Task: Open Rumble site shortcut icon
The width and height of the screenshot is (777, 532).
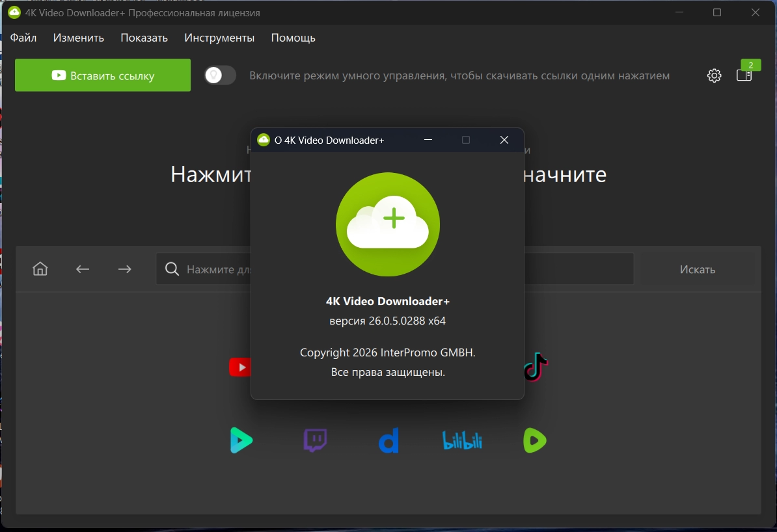Action: (535, 440)
